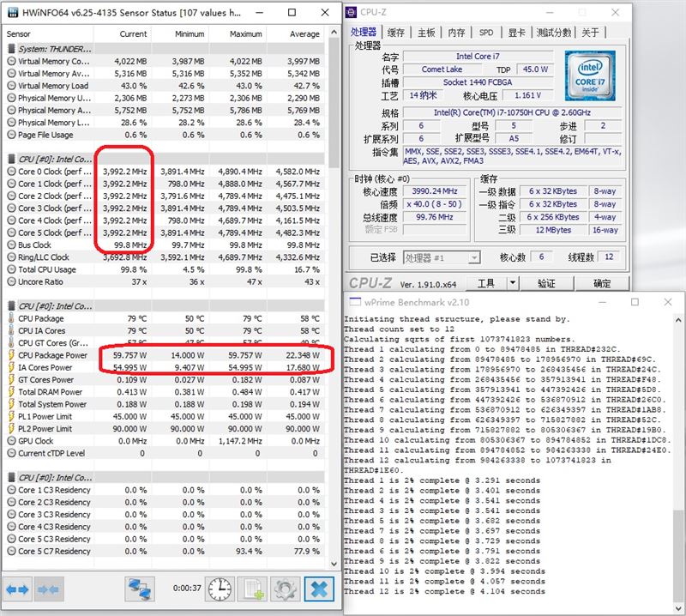Select the Uncore Ratio row

tap(164, 281)
